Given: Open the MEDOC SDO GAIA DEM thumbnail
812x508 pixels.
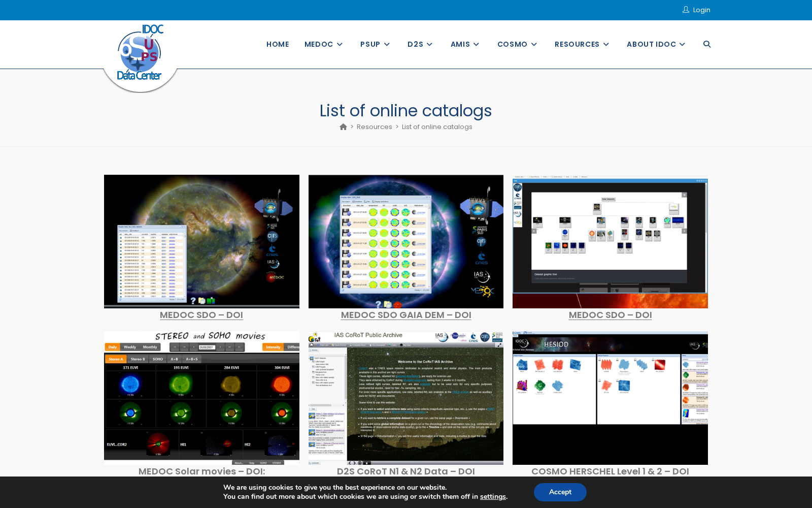Looking at the screenshot, I should [x=406, y=241].
